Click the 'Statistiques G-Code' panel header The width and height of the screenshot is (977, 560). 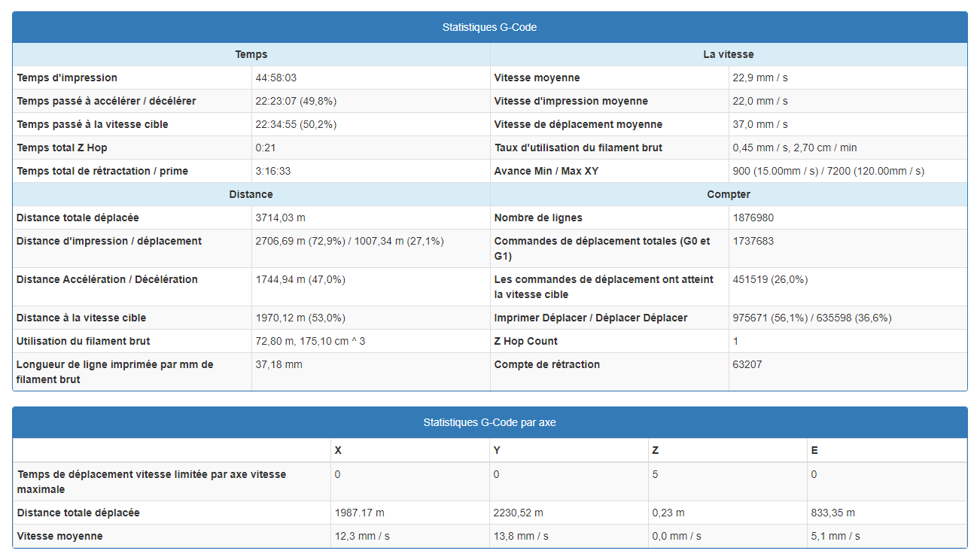pos(489,27)
